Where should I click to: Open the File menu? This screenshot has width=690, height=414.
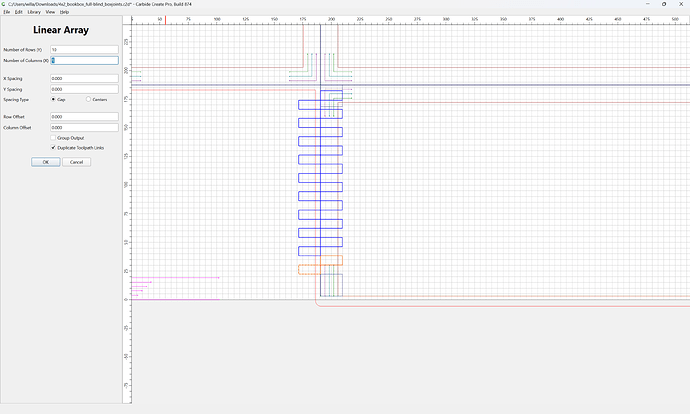click(7, 12)
